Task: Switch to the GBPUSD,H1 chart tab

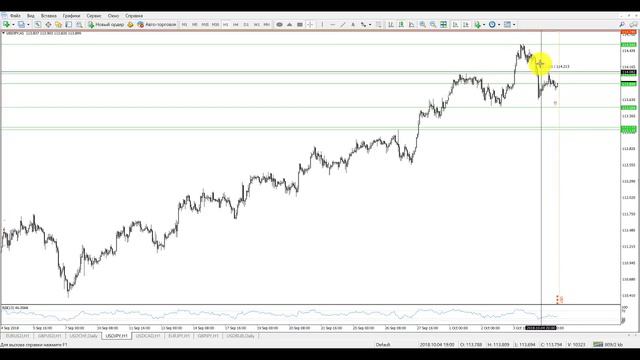Action: pos(49,336)
